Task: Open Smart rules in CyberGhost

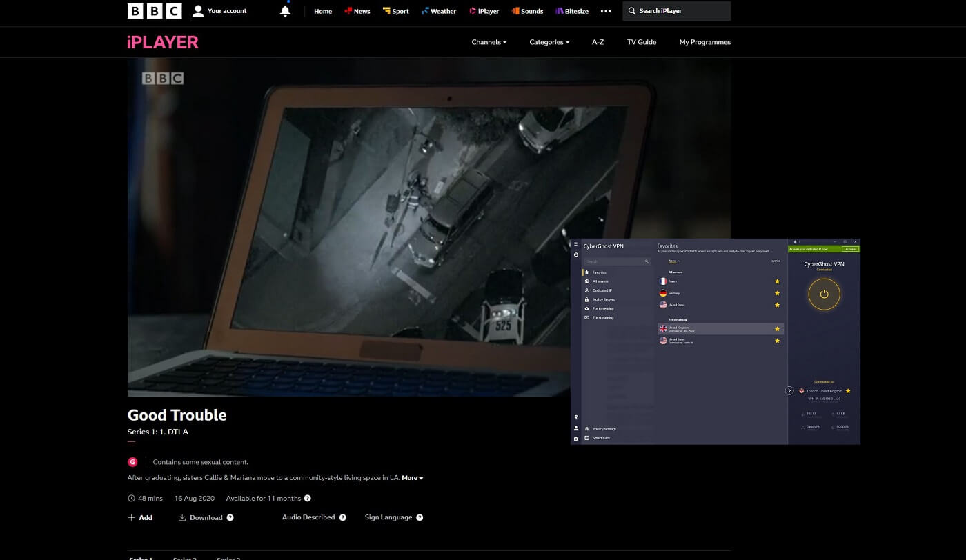Action: click(598, 438)
